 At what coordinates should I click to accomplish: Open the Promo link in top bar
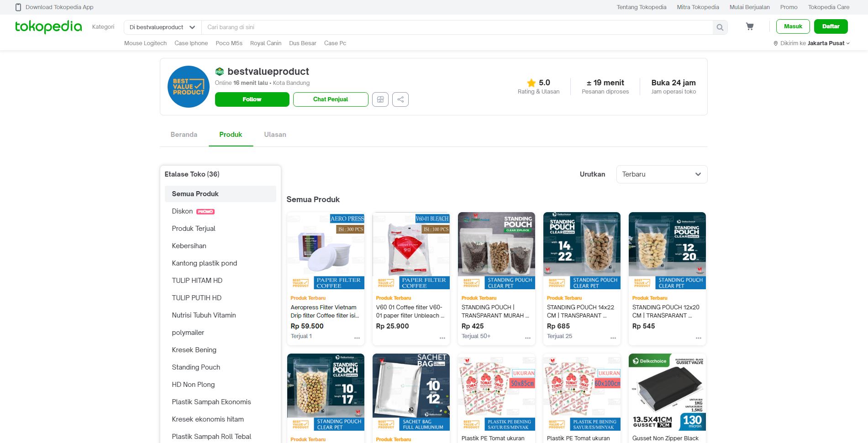(789, 7)
